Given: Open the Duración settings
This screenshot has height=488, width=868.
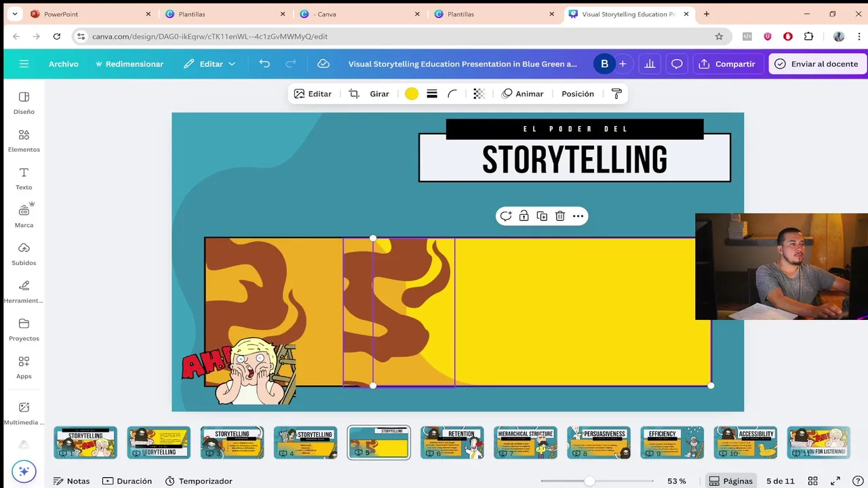Looking at the screenshot, I should point(127,481).
